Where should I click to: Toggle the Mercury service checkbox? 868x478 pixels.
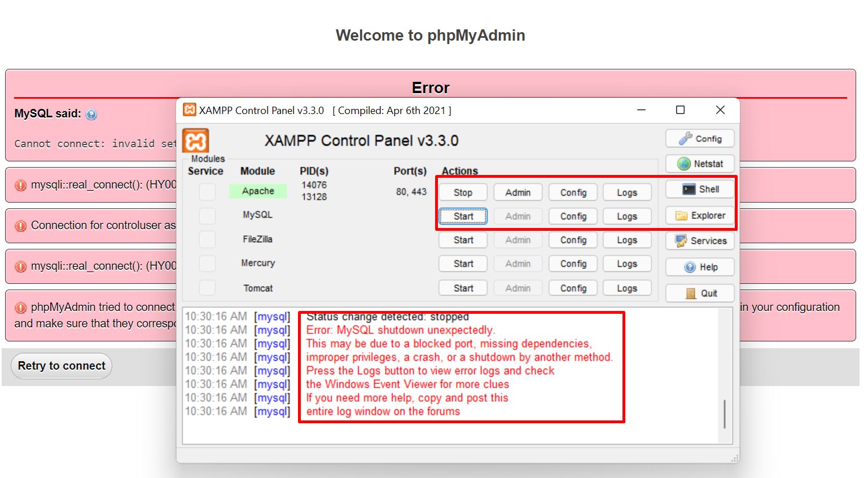[x=207, y=263]
